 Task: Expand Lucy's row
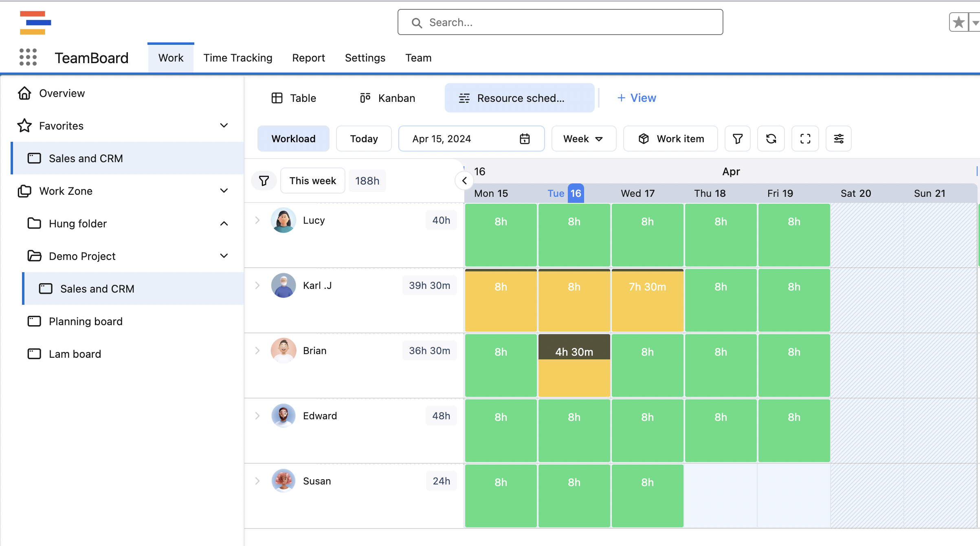[257, 220]
